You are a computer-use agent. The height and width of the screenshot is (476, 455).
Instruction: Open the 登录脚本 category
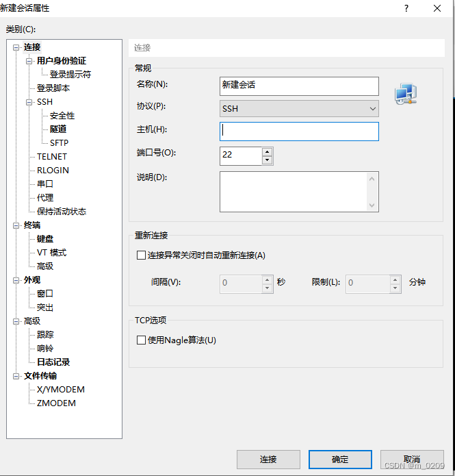pos(53,88)
